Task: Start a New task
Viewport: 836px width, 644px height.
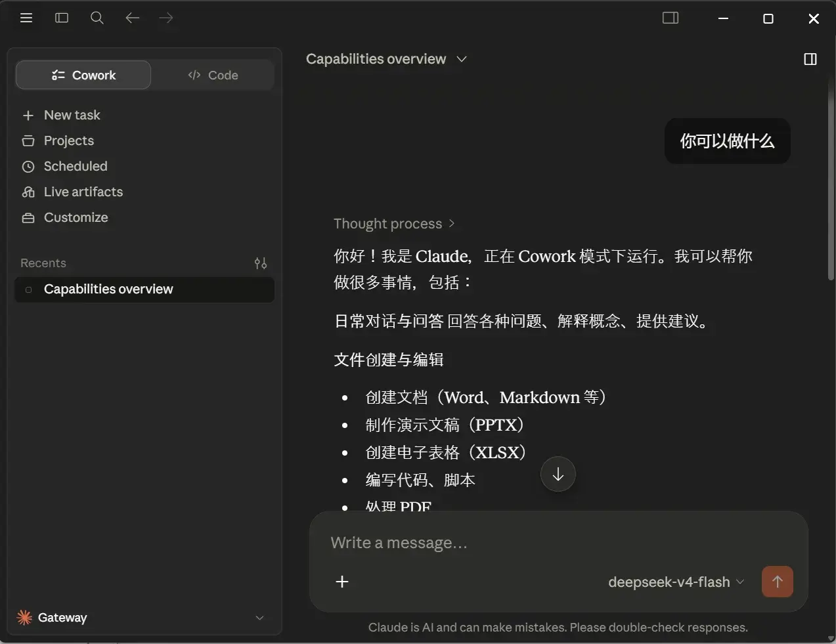Action: tap(61, 115)
